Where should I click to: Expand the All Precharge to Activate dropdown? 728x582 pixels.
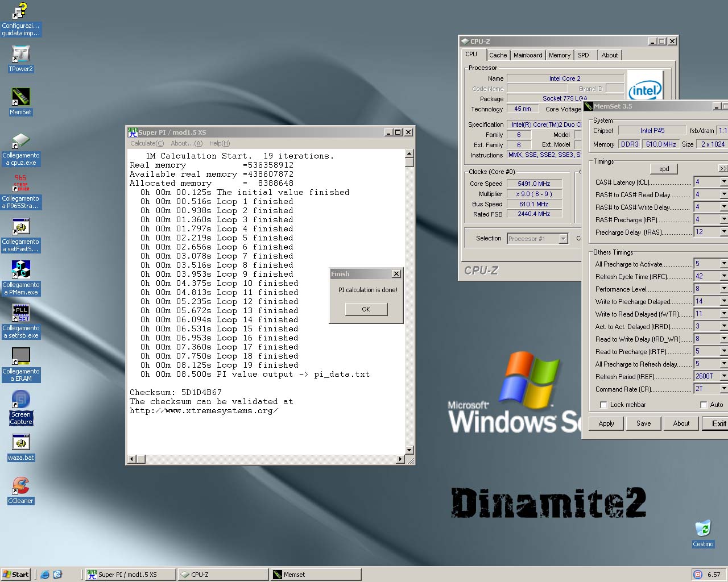723,264
